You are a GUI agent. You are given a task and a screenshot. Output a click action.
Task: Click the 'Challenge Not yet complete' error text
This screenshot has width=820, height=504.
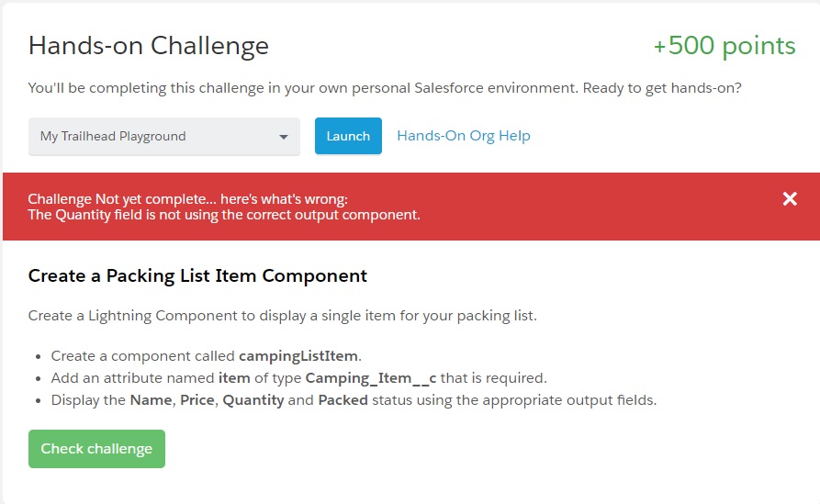point(188,199)
